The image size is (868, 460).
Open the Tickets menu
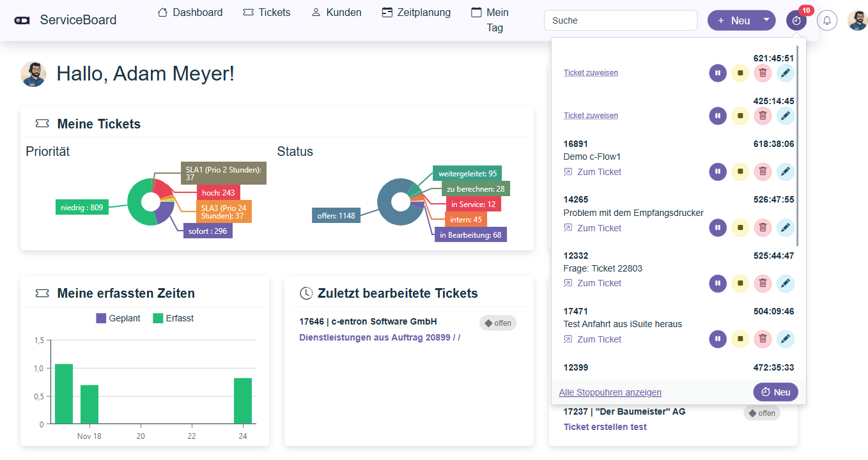tap(267, 13)
